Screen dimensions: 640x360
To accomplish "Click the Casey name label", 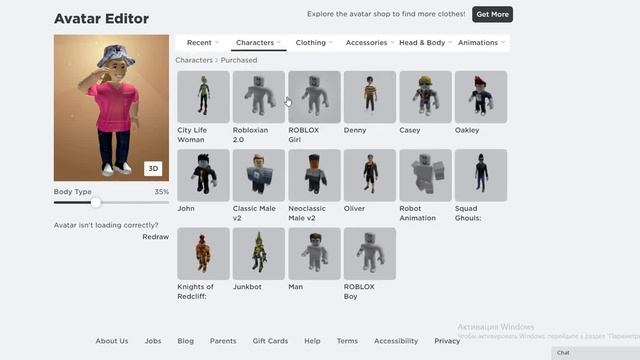I will [x=409, y=130].
